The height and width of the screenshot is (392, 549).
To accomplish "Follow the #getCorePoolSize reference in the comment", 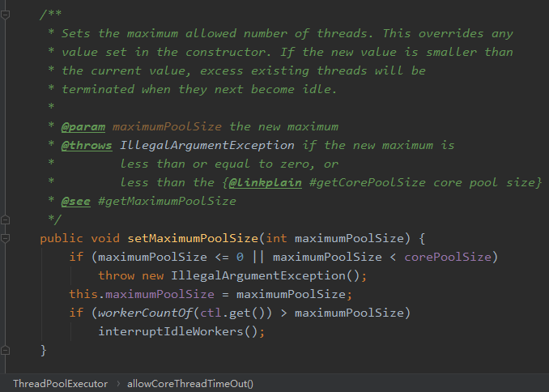I will tap(368, 182).
